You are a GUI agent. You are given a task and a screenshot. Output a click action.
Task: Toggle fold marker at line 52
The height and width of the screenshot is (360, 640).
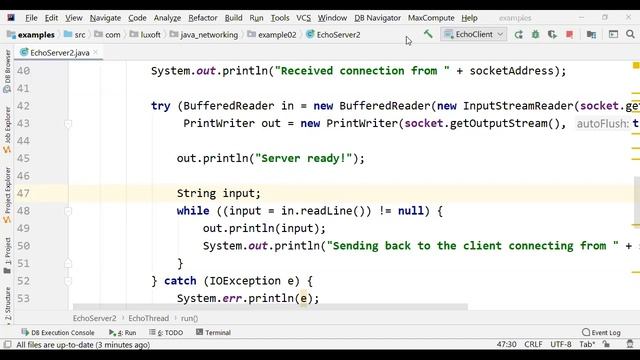pos(68,281)
